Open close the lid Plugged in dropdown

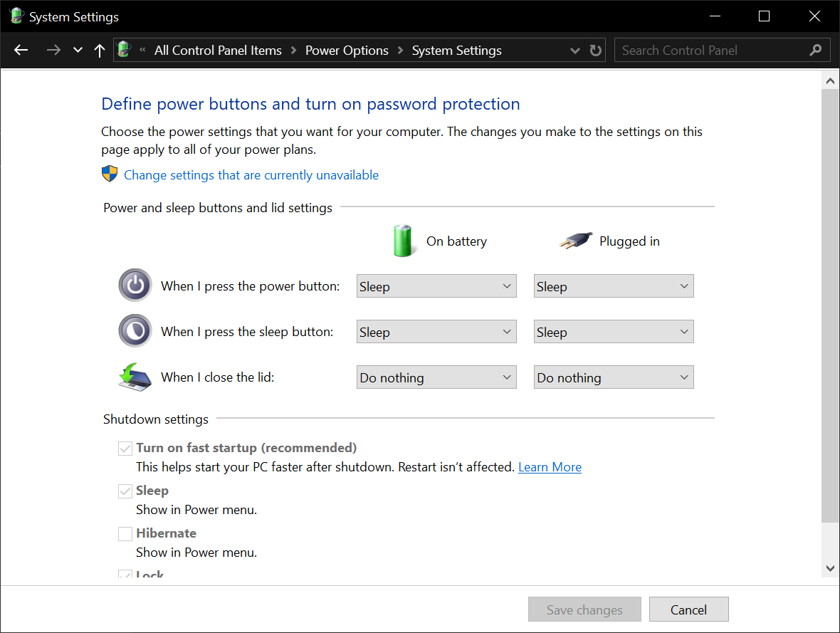(x=614, y=377)
